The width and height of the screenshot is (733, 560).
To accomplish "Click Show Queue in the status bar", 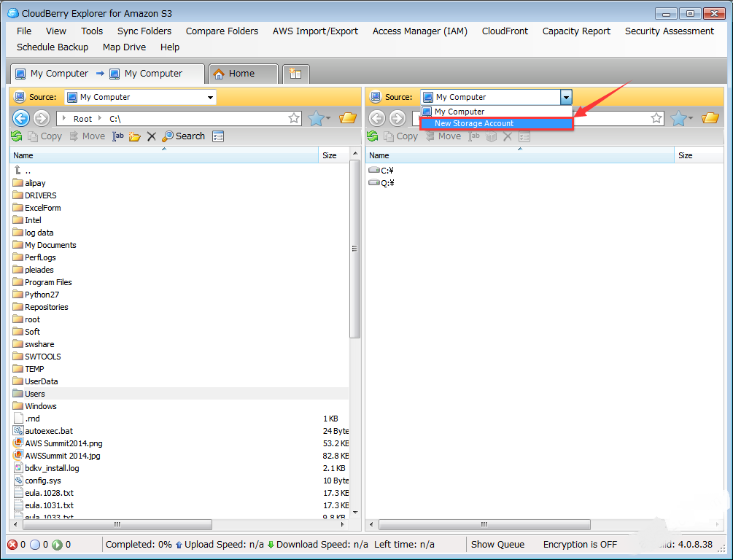I will pos(498,545).
